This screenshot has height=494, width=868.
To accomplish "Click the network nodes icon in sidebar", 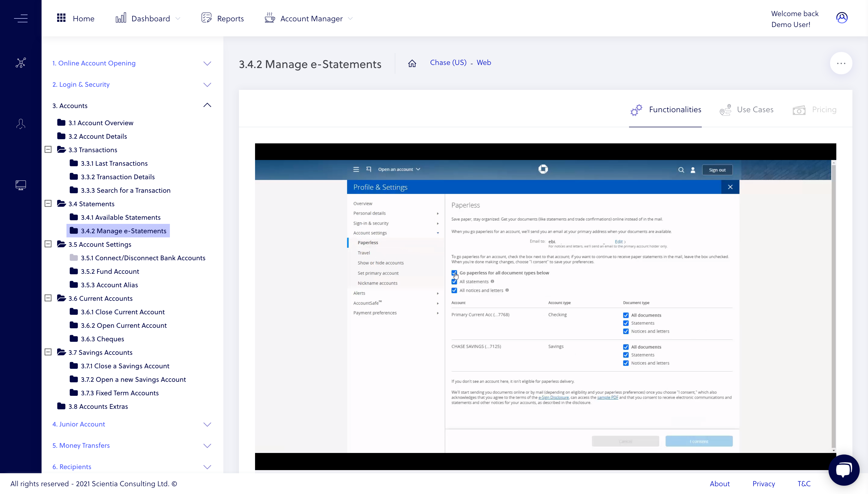I will (21, 63).
